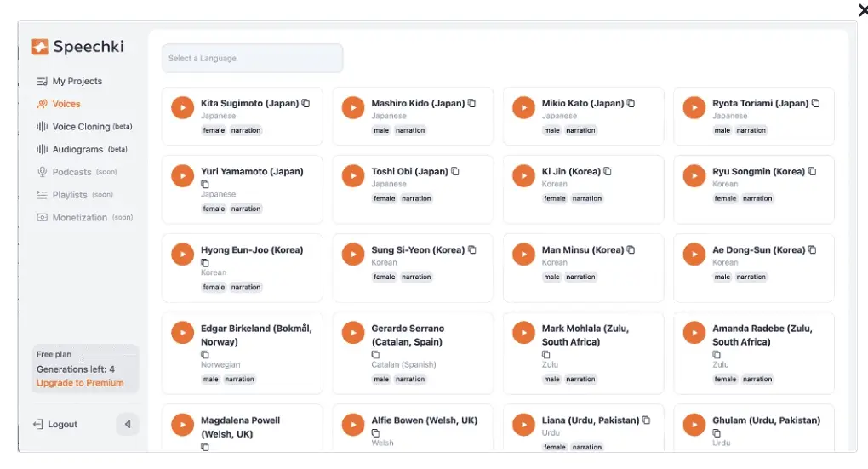Copy Alfie Bowen voice name icon
868x469 pixels.
coord(375,433)
